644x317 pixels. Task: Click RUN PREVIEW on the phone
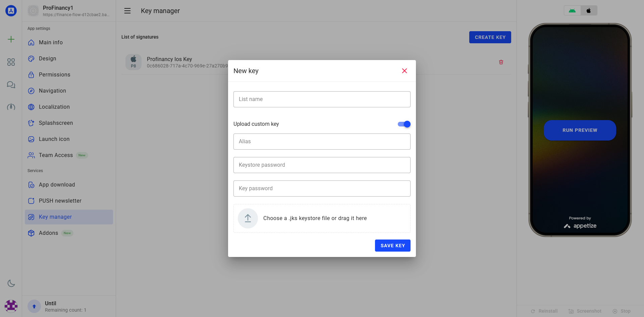[x=580, y=130]
